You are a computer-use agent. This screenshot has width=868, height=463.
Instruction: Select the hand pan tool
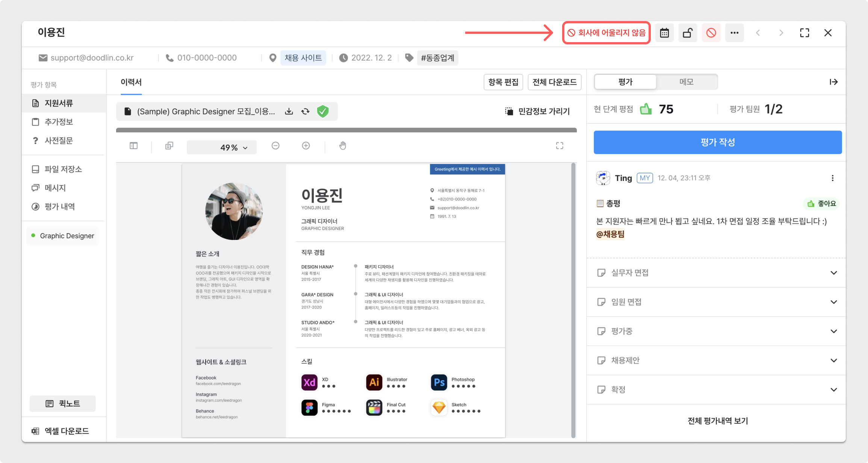pos(342,146)
